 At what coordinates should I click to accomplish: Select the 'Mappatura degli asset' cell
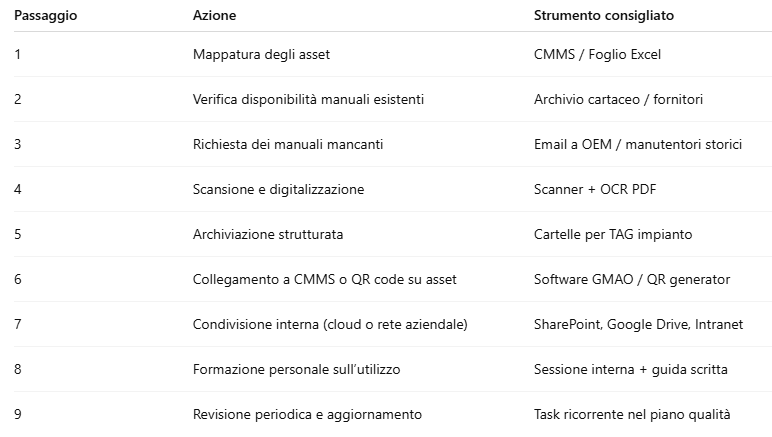pos(261,54)
